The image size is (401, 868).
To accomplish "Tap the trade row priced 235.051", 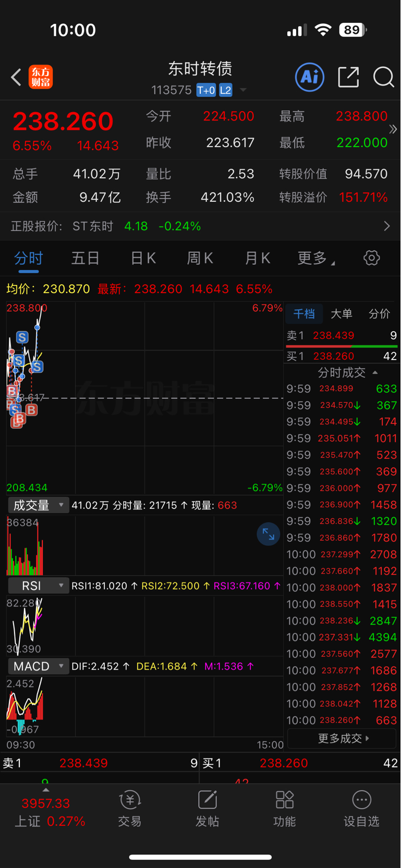I will tap(342, 438).
